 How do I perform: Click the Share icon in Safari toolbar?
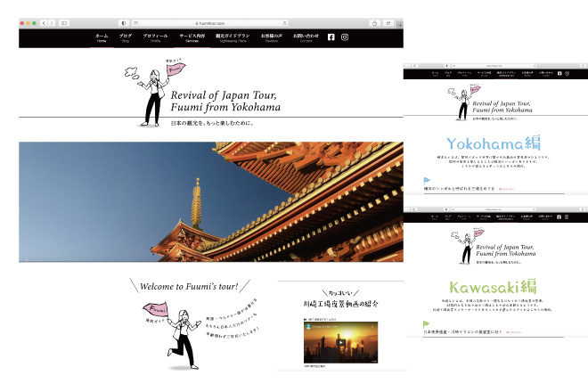pos(375,22)
